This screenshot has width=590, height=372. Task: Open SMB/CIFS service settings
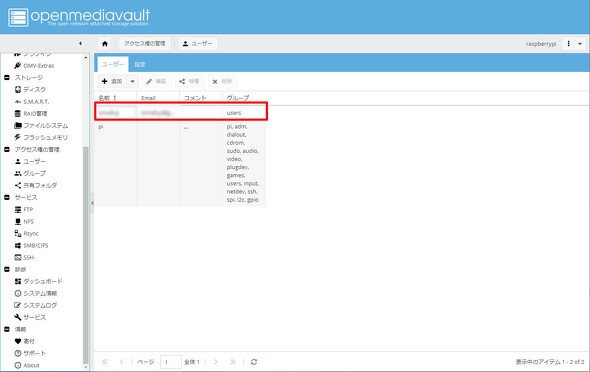(x=32, y=246)
